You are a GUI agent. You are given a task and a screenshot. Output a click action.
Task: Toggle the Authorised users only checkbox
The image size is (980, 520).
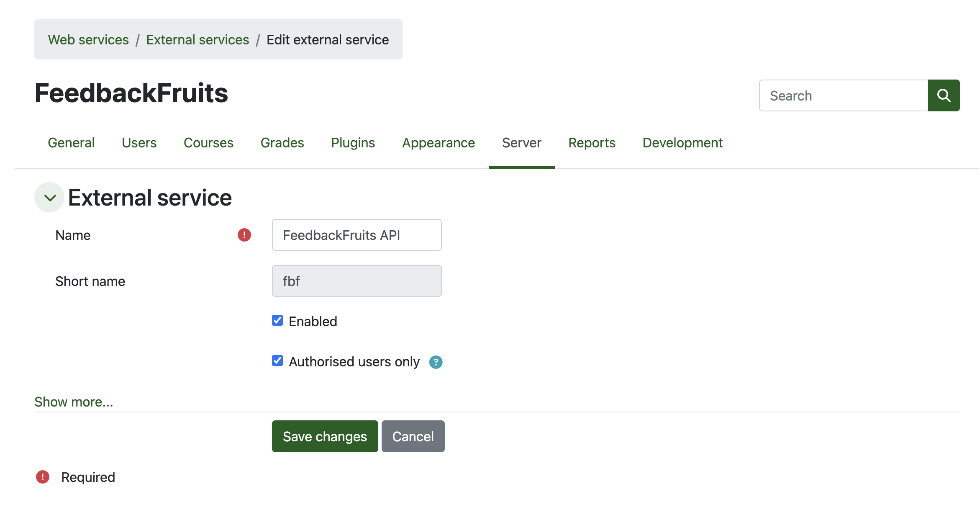[277, 360]
